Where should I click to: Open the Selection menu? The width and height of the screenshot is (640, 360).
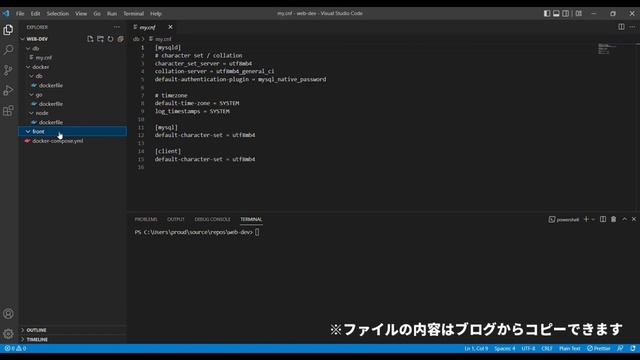coord(58,13)
